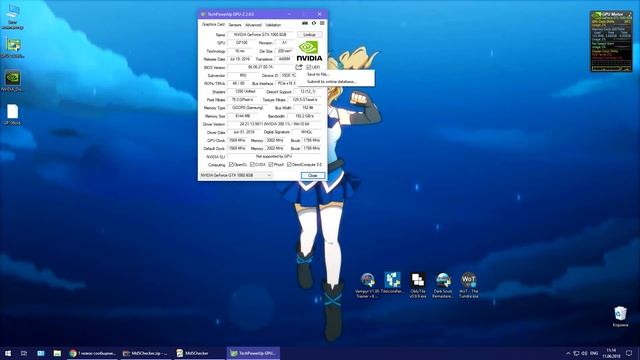The width and height of the screenshot is (640, 360).
Task: Click the Subvendor MSI value
Action: coord(243,76)
